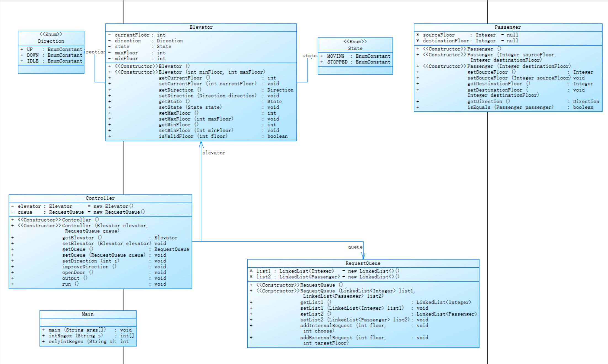
Task: Select the 'state' association label
Action: (x=309, y=56)
